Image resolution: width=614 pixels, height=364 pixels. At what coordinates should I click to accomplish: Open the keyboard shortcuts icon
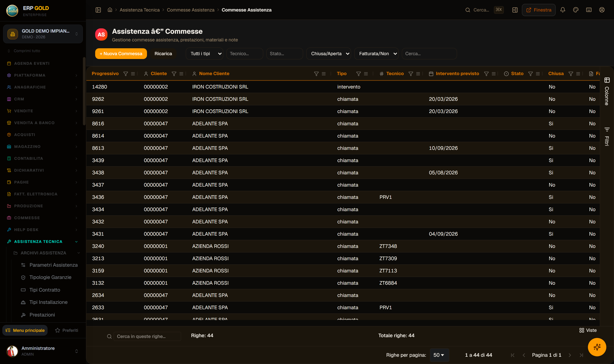tap(589, 10)
